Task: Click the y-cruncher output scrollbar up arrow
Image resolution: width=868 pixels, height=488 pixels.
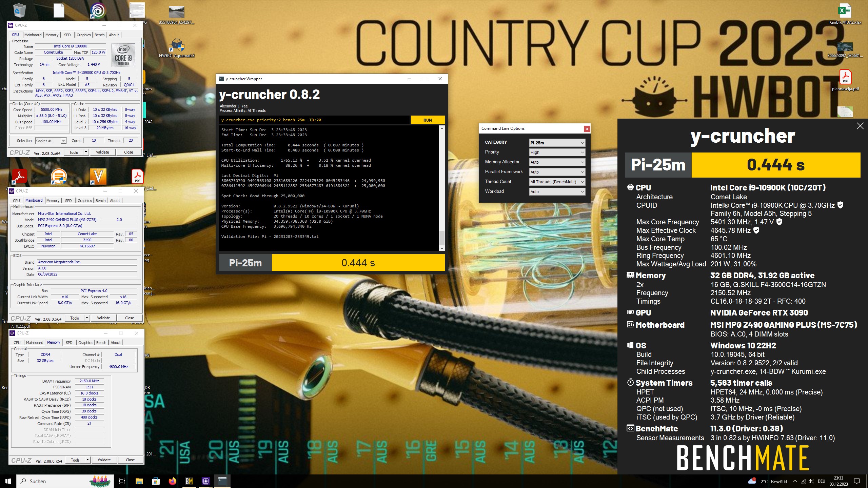Action: (441, 128)
